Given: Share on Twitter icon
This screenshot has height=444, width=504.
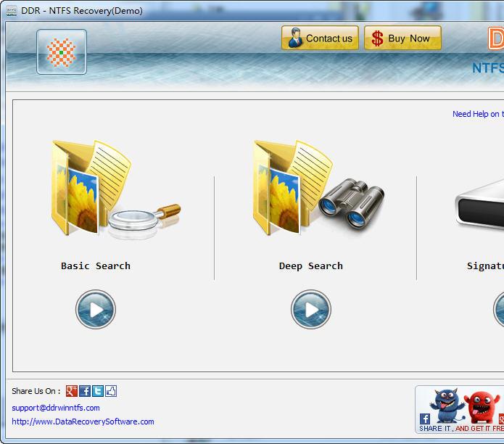Looking at the screenshot, I should (x=98, y=391).
